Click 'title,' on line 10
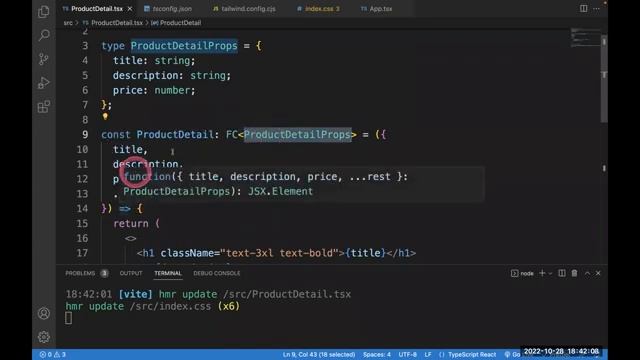Viewport: 640px width, 360px height. 130,149
